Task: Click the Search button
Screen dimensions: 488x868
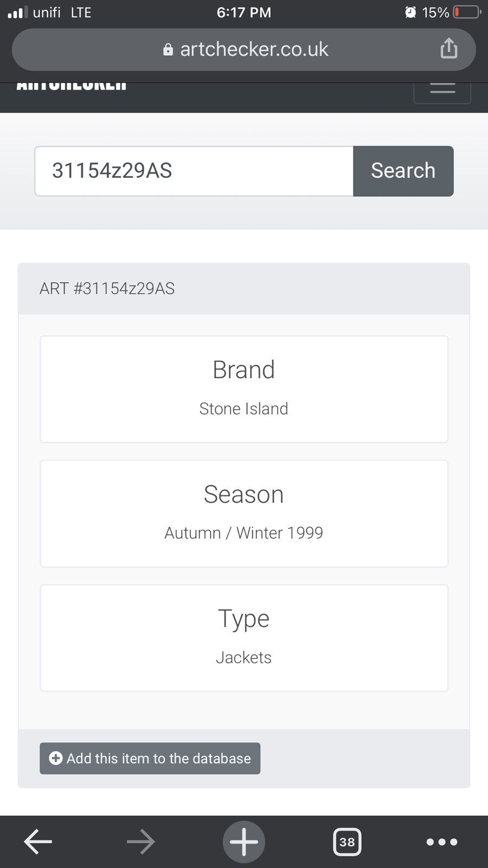Action: [x=403, y=171]
